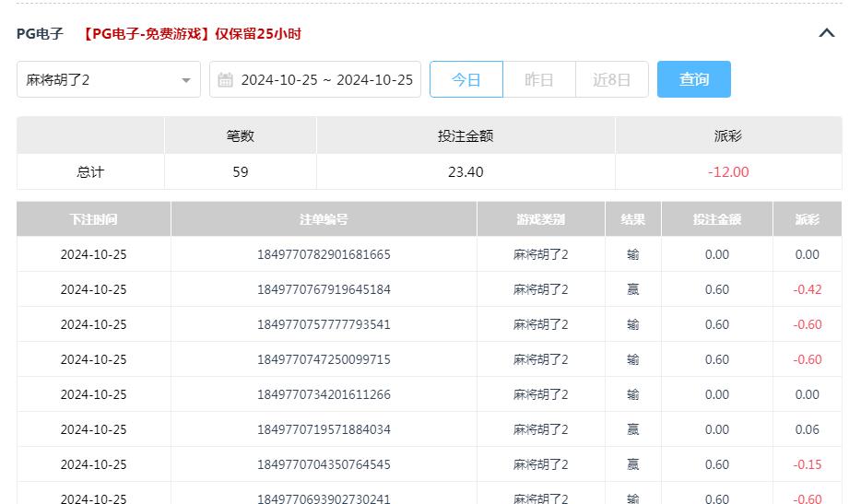
Task: Click the detail table 派彩 header
Action: pos(808,219)
